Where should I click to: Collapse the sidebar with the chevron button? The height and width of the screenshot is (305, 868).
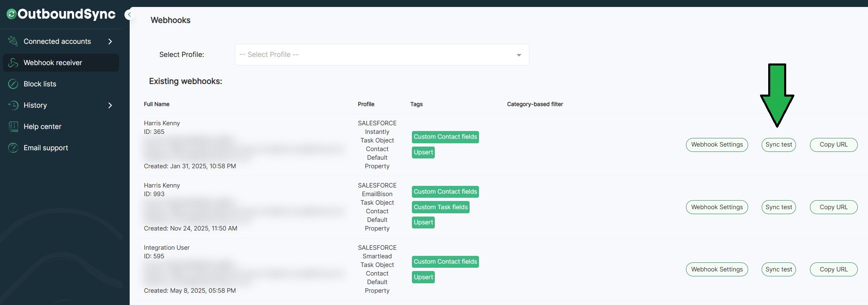tap(129, 15)
